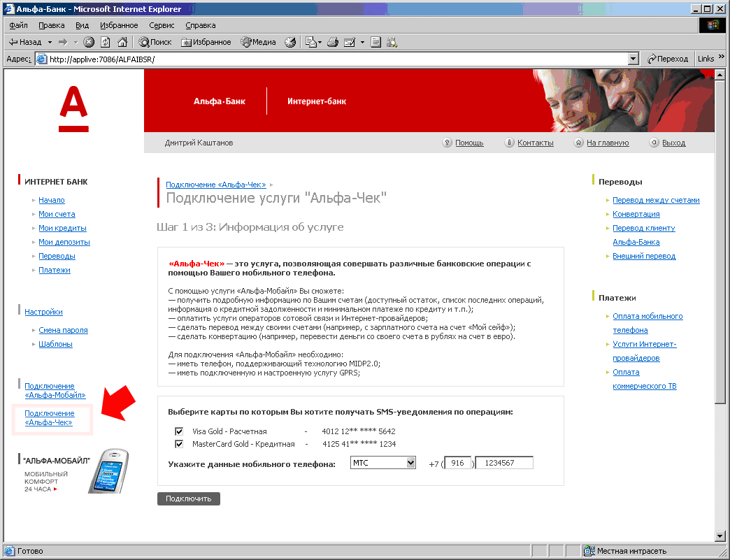Open the Сервис menu

[x=162, y=26]
